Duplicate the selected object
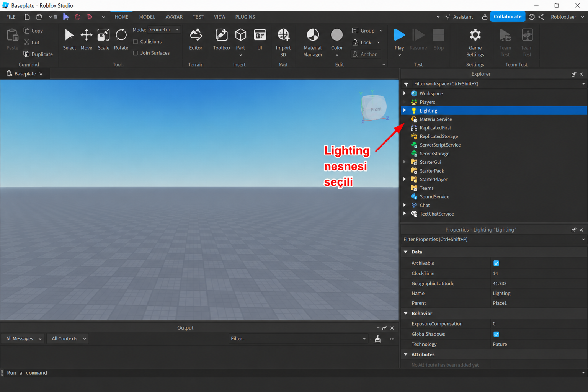The height and width of the screenshot is (392, 588). pos(38,54)
